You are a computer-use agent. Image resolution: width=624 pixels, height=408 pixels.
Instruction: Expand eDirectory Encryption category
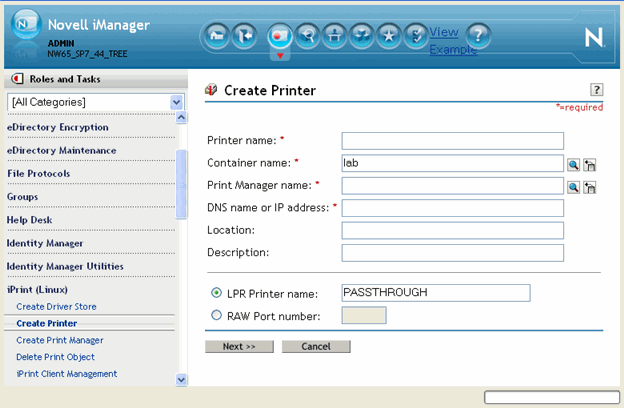pyautogui.click(x=58, y=127)
